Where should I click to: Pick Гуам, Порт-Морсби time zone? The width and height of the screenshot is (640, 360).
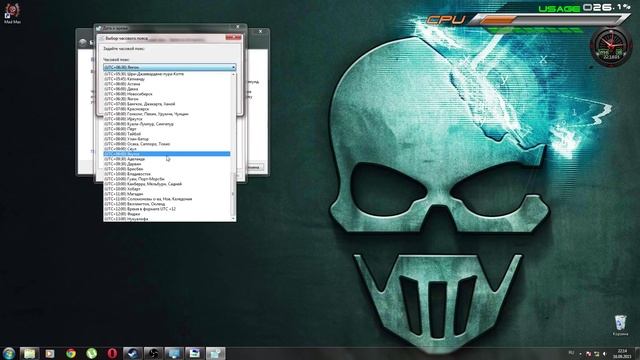[167, 179]
